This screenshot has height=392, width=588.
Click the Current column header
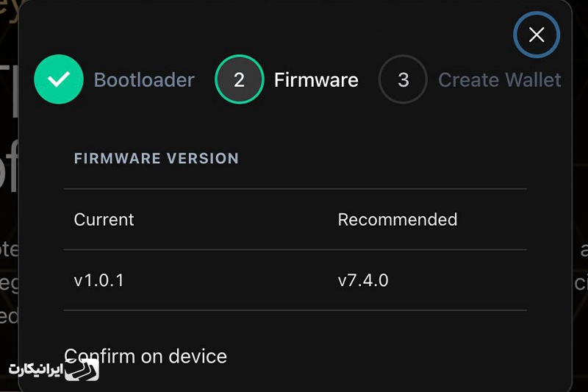click(104, 219)
